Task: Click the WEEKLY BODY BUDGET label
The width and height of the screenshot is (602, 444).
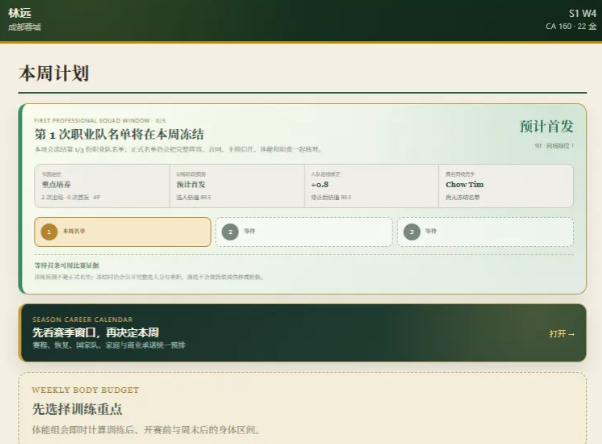Action: tap(85, 390)
